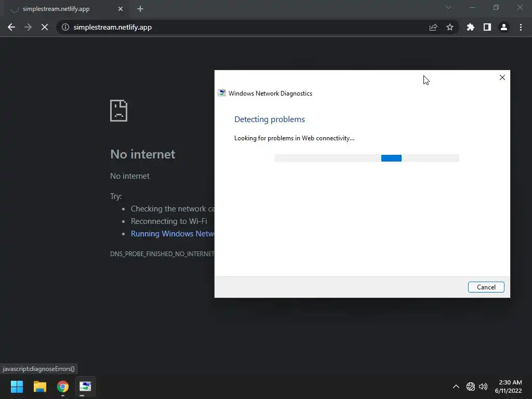The width and height of the screenshot is (532, 399).
Task: Open the tab search chevron
Action: tap(448, 7)
